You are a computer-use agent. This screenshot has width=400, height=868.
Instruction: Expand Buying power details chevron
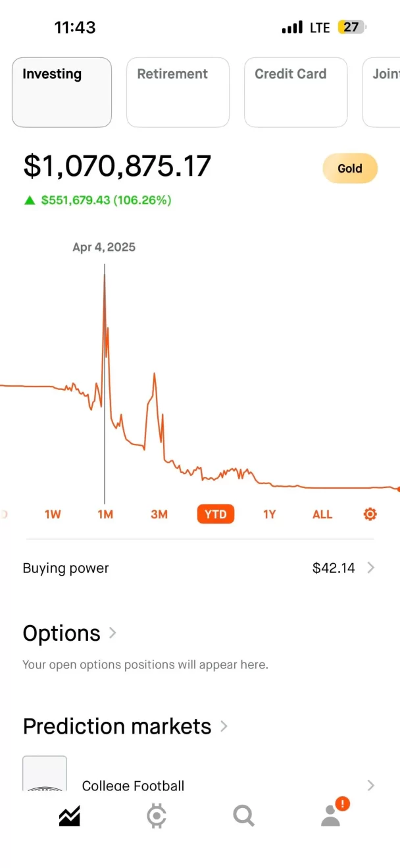370,568
